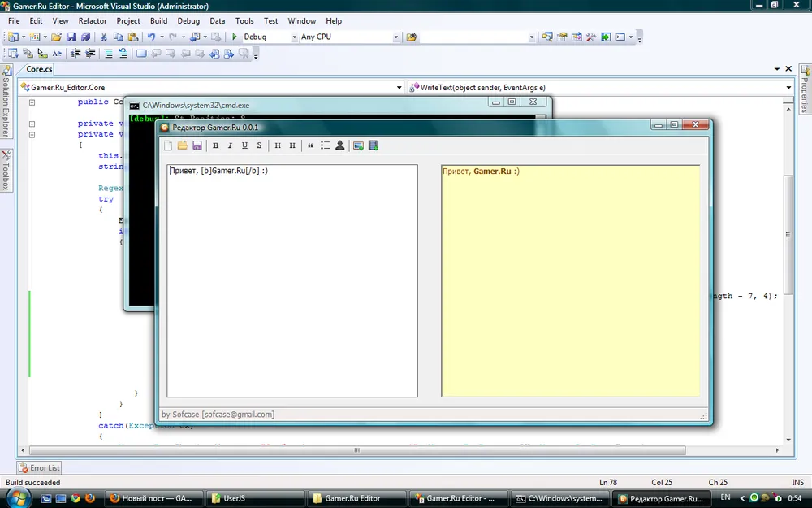Image resolution: width=812 pixels, height=508 pixels.
Task: Click the Start Debugging green arrow
Action: [x=234, y=37]
